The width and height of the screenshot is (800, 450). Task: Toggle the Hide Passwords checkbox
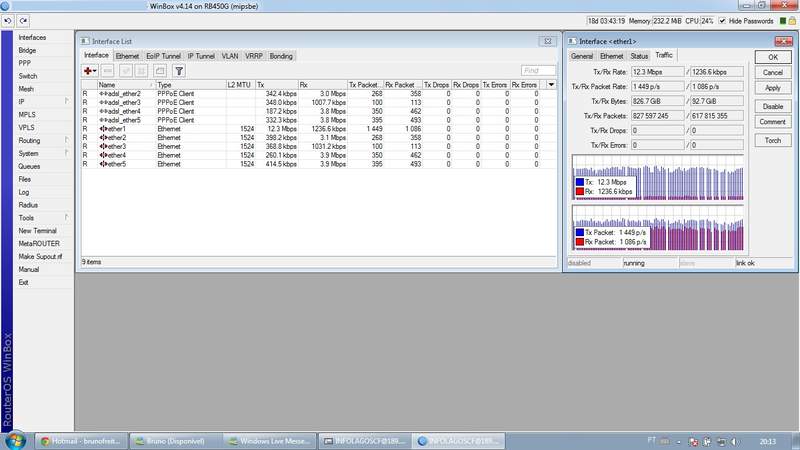[722, 21]
